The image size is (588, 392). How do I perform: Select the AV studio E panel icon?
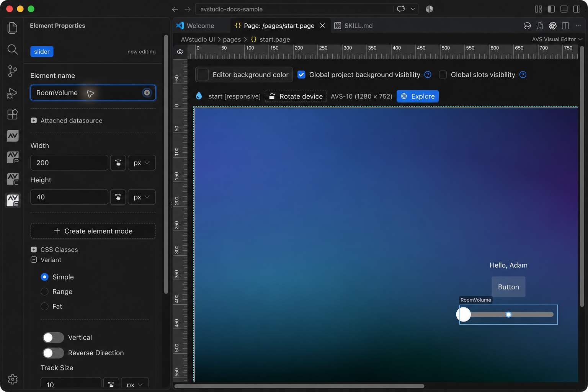(13, 200)
